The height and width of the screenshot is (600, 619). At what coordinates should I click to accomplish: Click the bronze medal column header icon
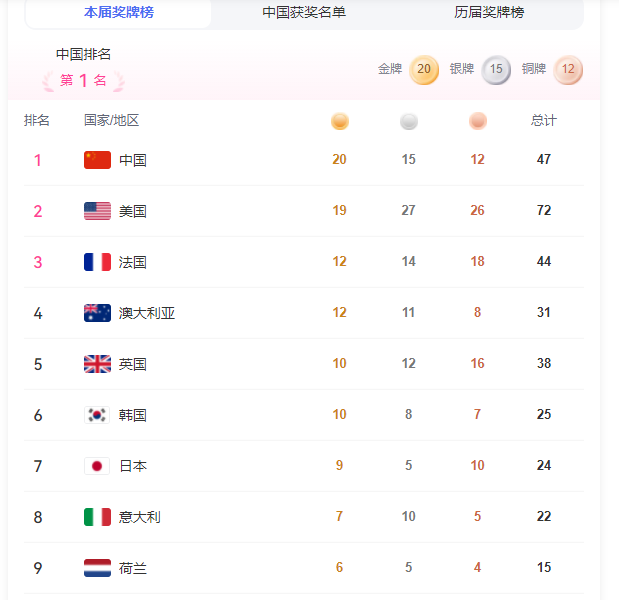pyautogui.click(x=478, y=121)
